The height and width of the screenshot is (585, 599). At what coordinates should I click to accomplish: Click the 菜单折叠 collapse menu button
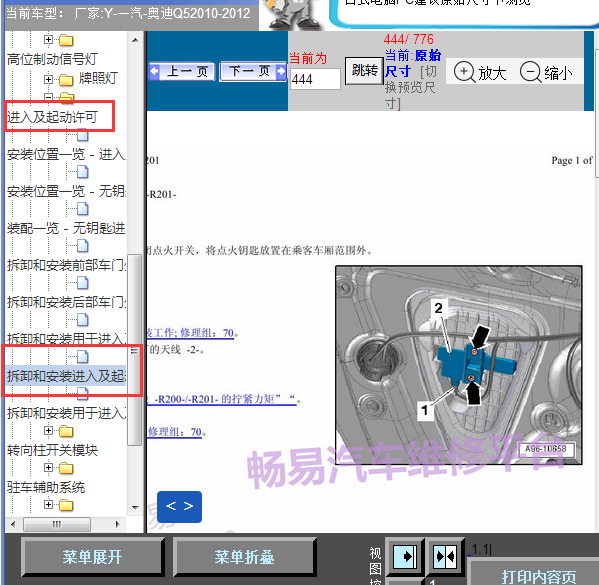(x=244, y=557)
